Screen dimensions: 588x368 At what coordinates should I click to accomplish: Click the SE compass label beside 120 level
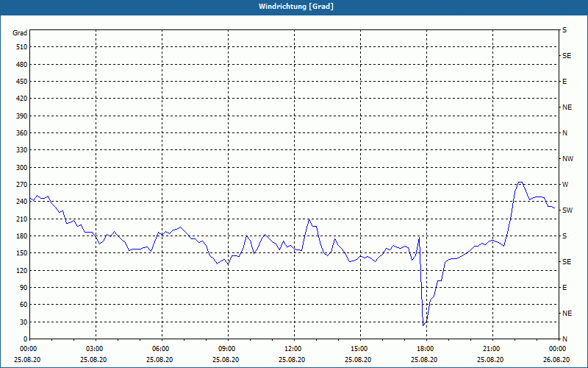[x=567, y=262]
